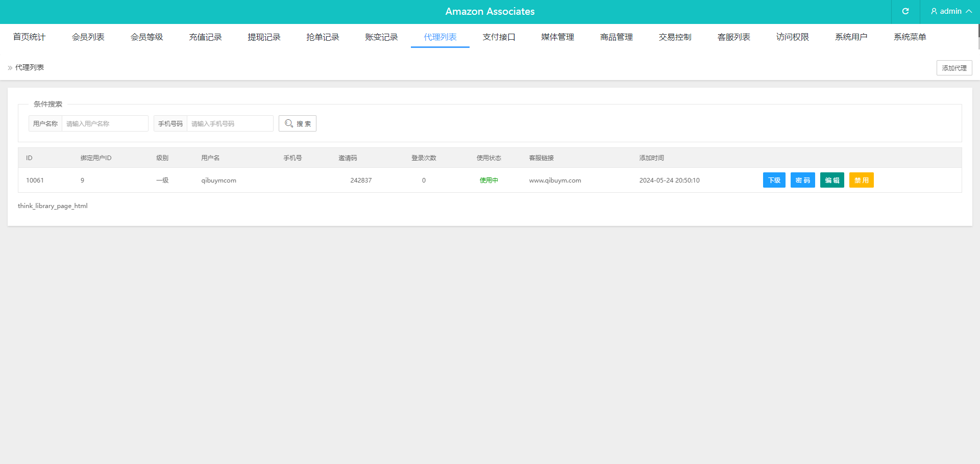Click the 密码 button for qibuymcom
Image resolution: width=980 pixels, height=464 pixels.
(802, 180)
